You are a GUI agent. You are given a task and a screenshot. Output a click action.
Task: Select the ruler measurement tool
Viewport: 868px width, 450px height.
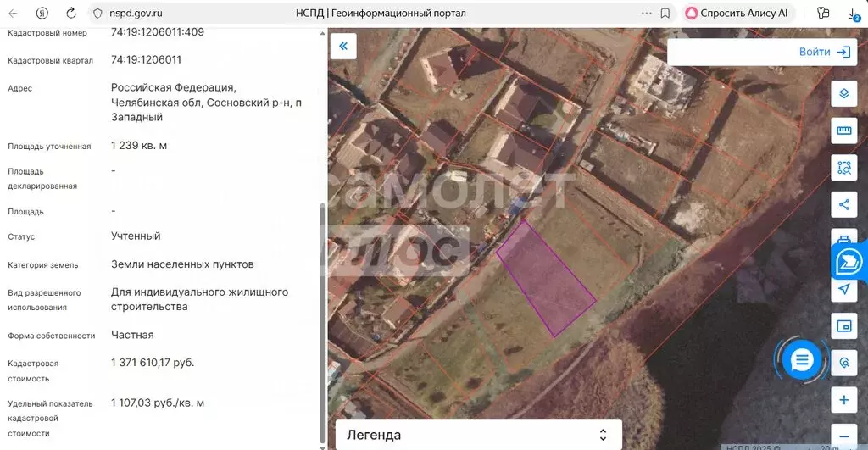[843, 131]
